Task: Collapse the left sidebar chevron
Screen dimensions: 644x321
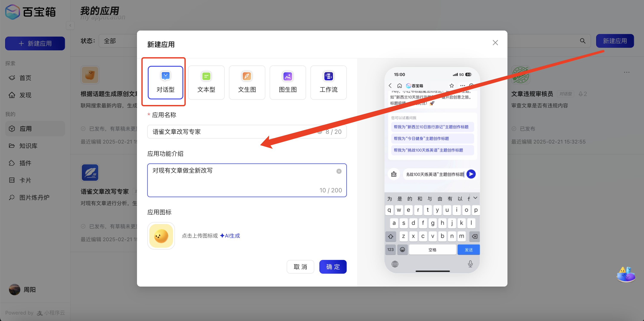Action: [70, 25]
